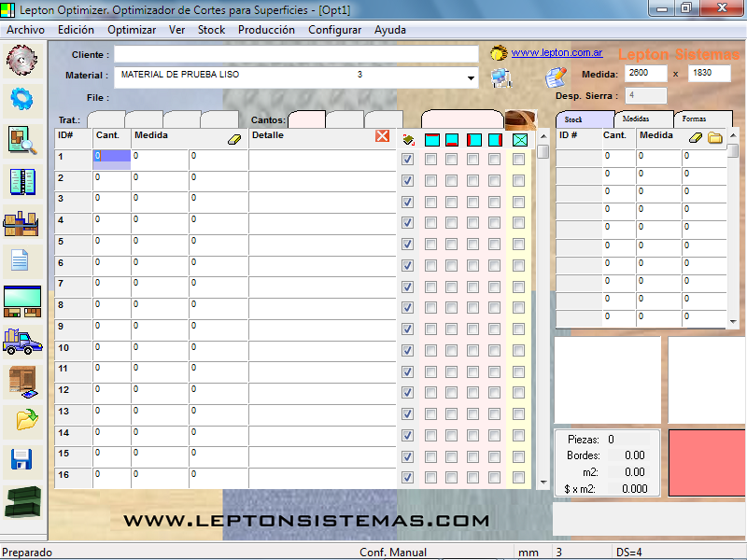Click the networked computers icon
Viewport: 747px width, 560px height.
point(501,78)
